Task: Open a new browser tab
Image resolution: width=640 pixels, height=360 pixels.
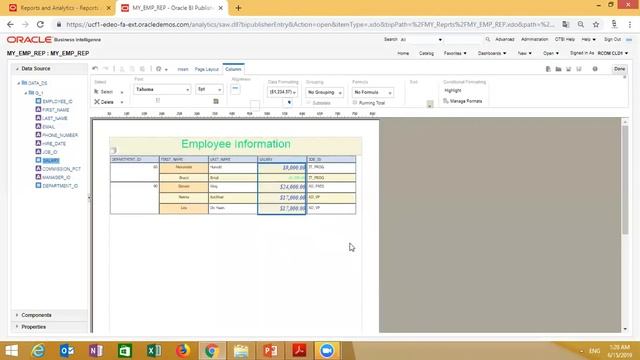Action: (x=238, y=8)
